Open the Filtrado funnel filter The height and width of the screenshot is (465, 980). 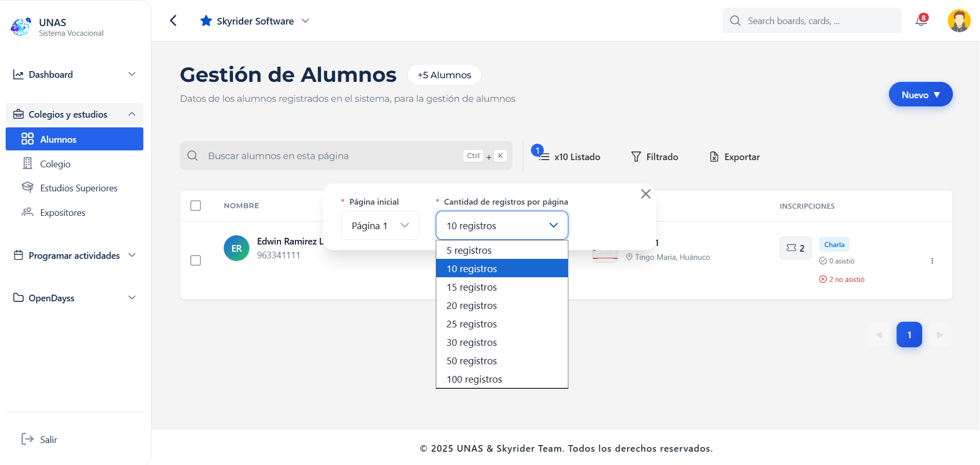coord(636,157)
